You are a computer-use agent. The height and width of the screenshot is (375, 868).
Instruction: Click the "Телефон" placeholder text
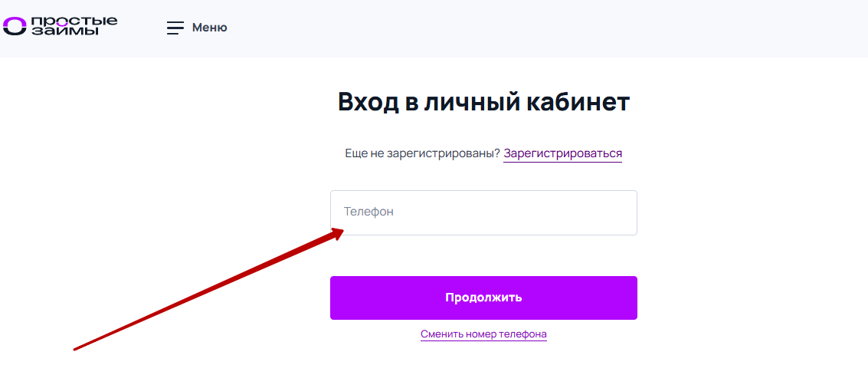pos(368,212)
